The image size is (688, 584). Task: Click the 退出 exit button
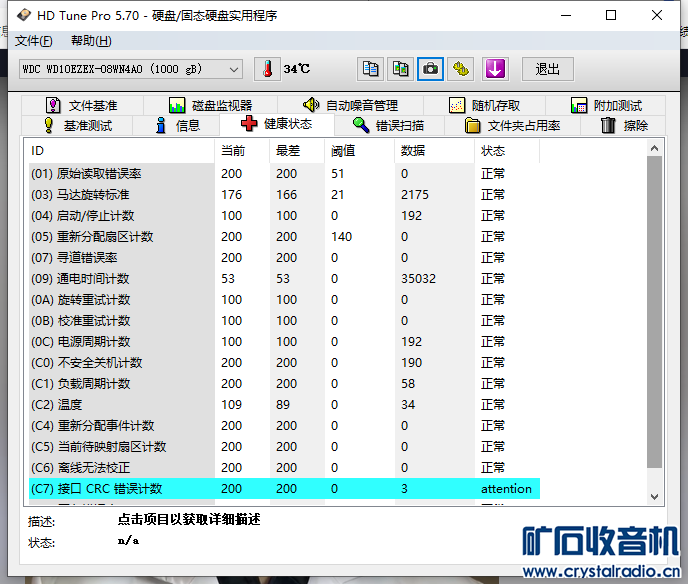(x=547, y=69)
